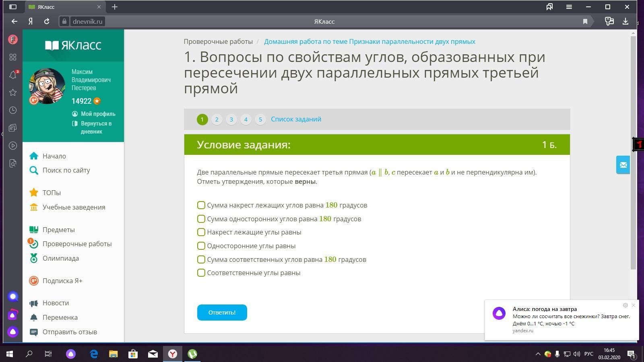Open the tableau grid icon in sidebar
The height and width of the screenshot is (362, 644).
(x=13, y=57)
